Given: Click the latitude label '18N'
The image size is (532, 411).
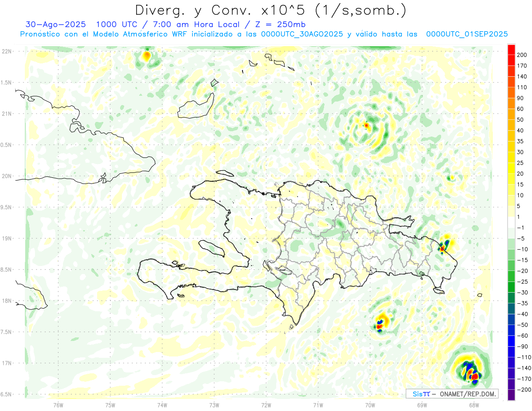Looking at the screenshot, I should click(x=7, y=301).
